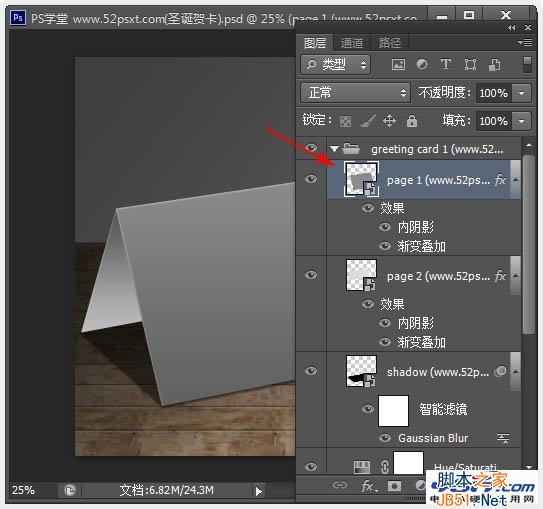
Task: Filter layers by type (T) icon
Action: 446,64
